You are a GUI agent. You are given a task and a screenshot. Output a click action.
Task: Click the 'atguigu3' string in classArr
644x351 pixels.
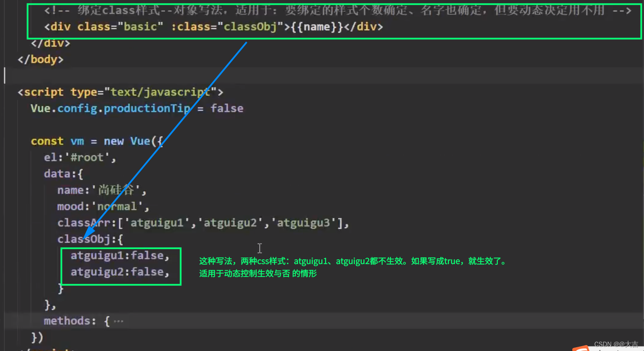303,223
